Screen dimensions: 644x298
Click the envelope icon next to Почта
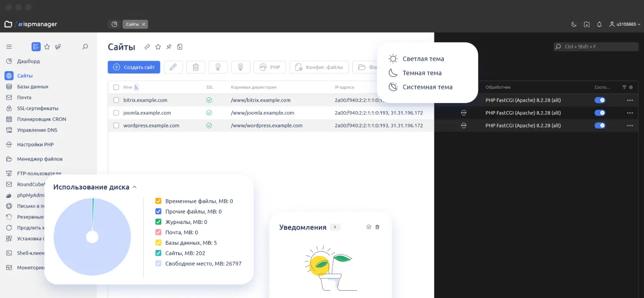tap(9, 97)
